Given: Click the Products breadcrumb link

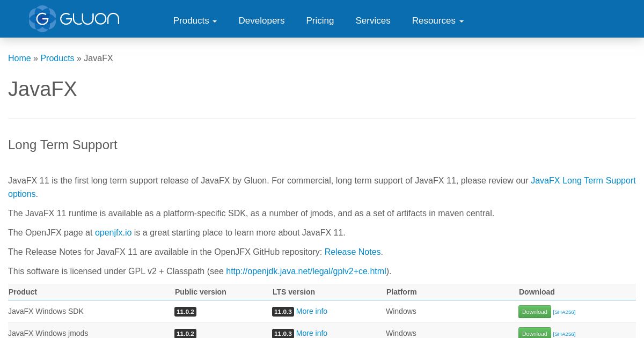Looking at the screenshot, I should 57,58.
